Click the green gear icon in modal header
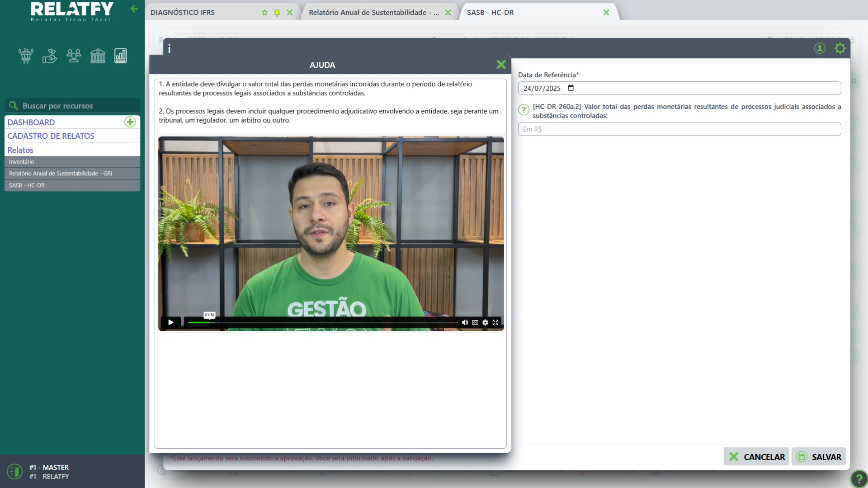Viewport: 868px width, 488px height. (840, 48)
